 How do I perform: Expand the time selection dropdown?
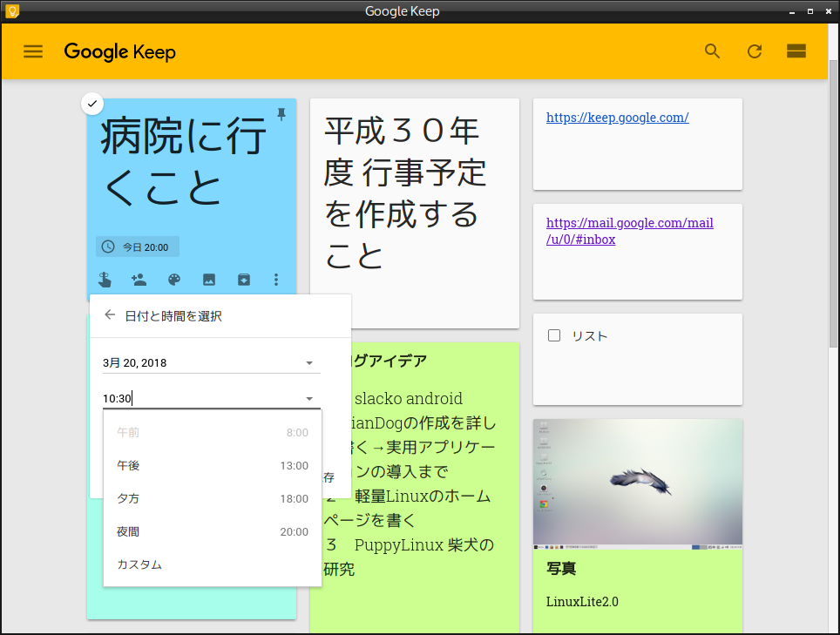coord(308,398)
